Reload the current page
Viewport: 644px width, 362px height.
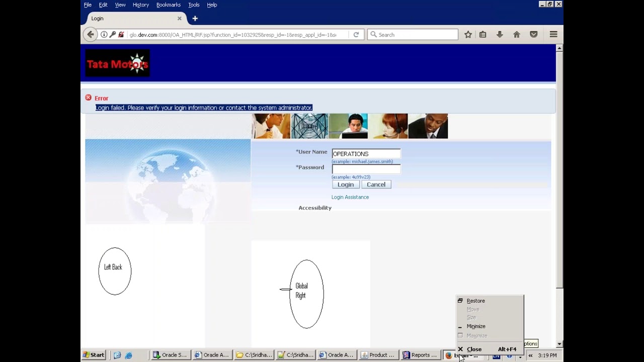point(356,35)
